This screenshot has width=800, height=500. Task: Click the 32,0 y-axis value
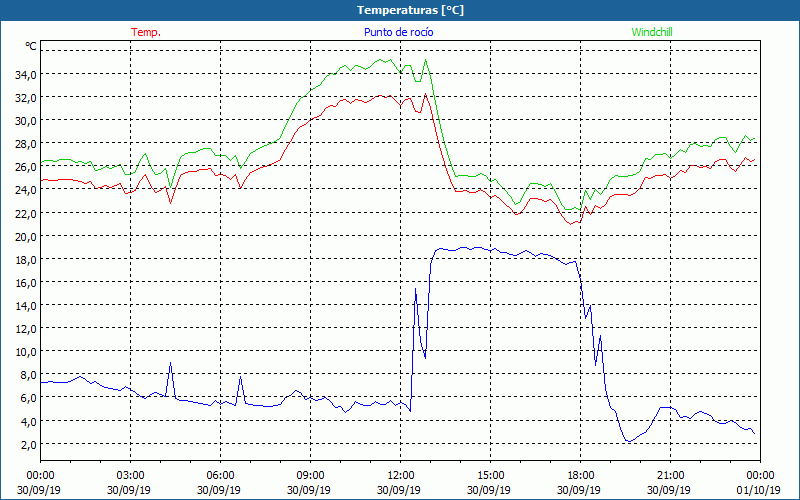pyautogui.click(x=26, y=97)
